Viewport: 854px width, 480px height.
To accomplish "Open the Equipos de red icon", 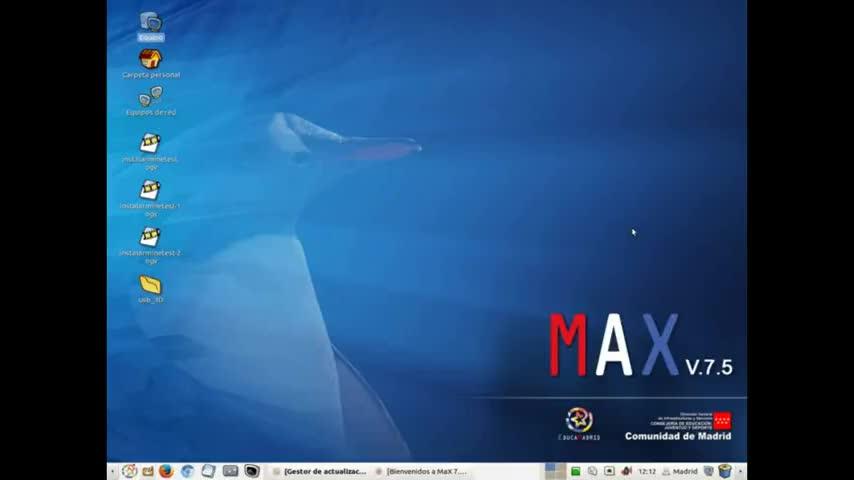I will click(150, 101).
